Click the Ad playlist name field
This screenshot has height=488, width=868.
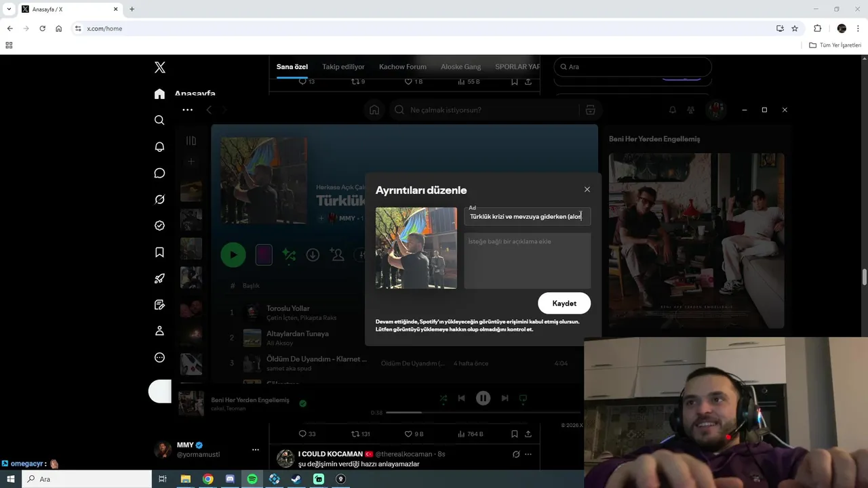(x=528, y=216)
